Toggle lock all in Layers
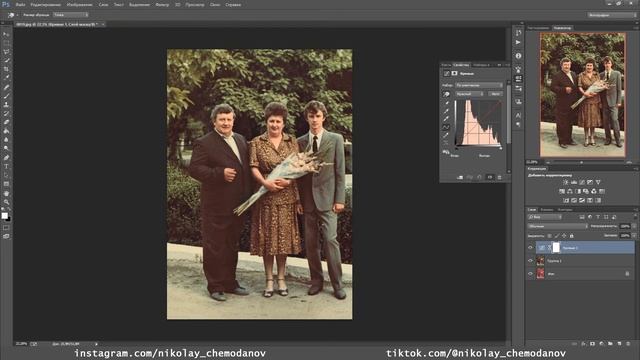640x360 pixels. coord(571,236)
